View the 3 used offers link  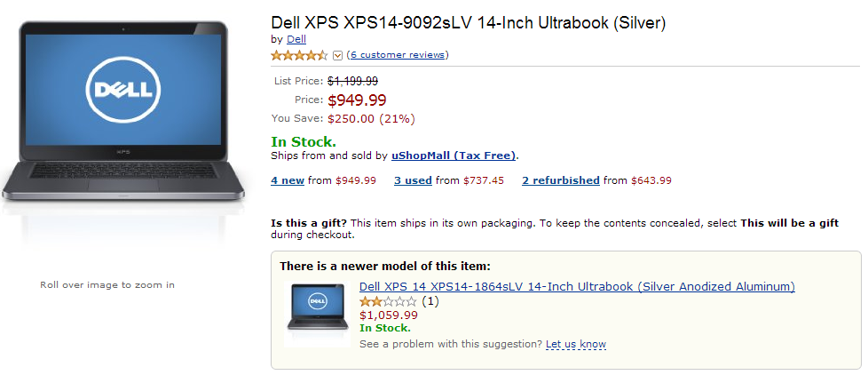413,180
